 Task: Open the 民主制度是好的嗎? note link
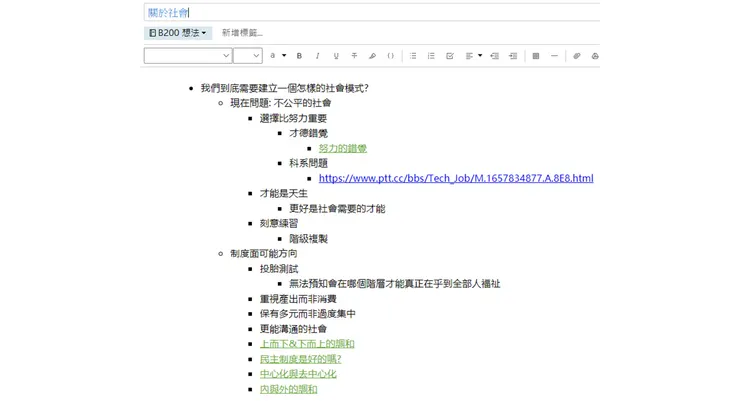[301, 359]
